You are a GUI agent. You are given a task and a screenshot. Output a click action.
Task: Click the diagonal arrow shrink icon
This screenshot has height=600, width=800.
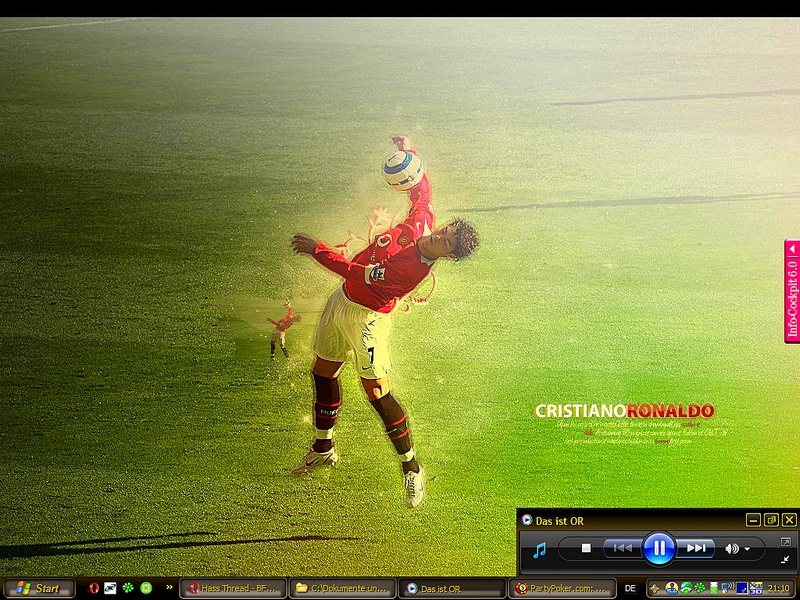785,560
